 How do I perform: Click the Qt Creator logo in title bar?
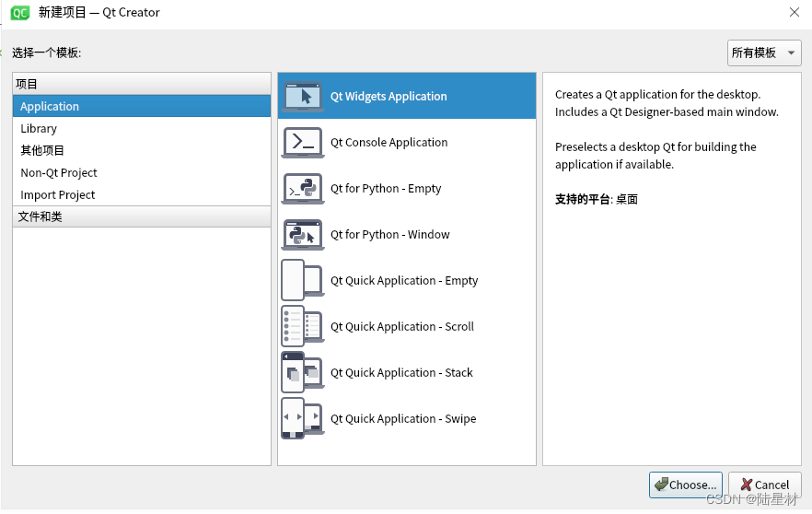[20, 13]
